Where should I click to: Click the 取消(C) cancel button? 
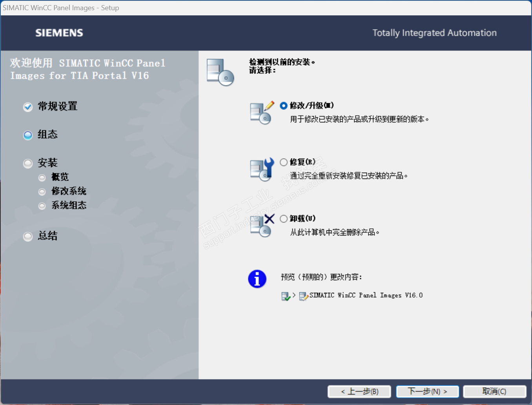[x=494, y=391]
